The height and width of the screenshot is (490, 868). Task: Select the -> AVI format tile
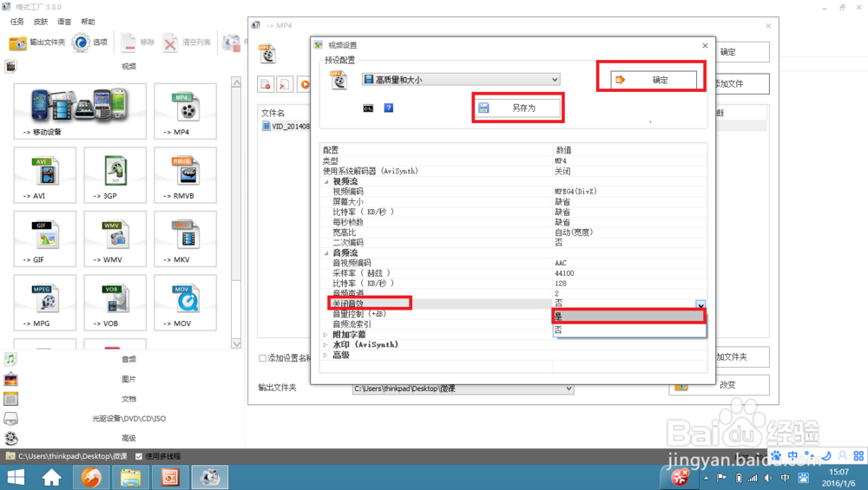click(x=45, y=175)
